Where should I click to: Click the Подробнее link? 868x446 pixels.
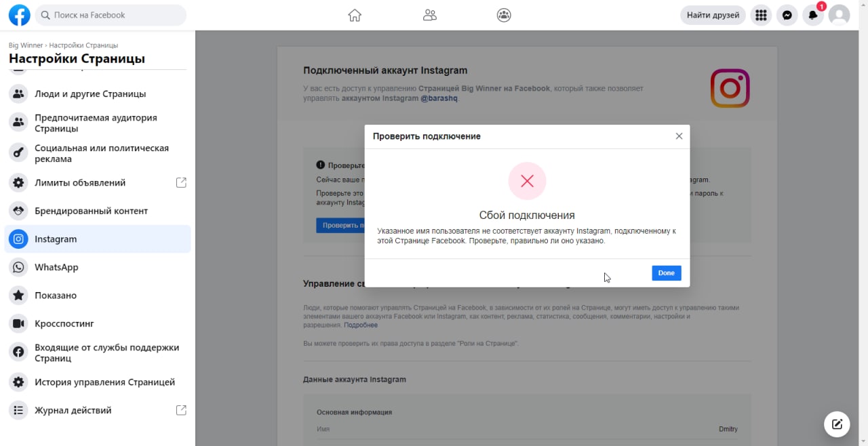click(361, 325)
